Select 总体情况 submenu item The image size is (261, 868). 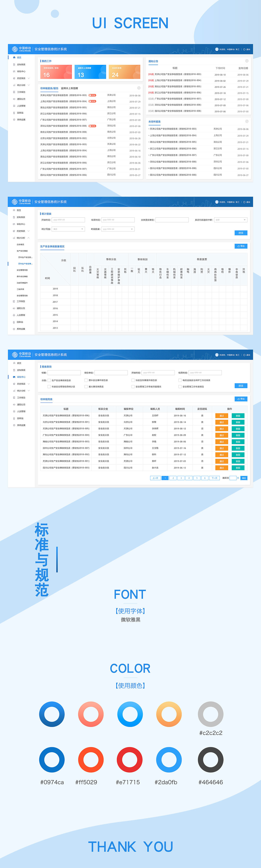(x=20, y=245)
